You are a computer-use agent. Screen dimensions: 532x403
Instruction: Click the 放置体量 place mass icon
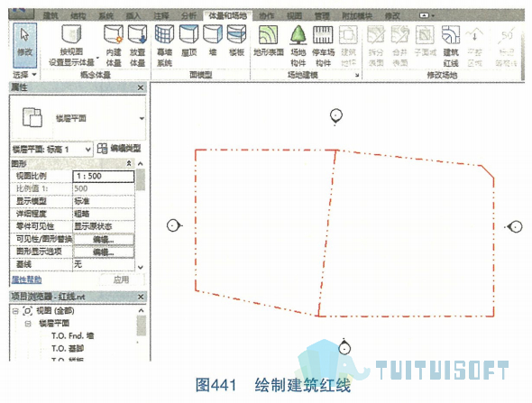[137, 35]
